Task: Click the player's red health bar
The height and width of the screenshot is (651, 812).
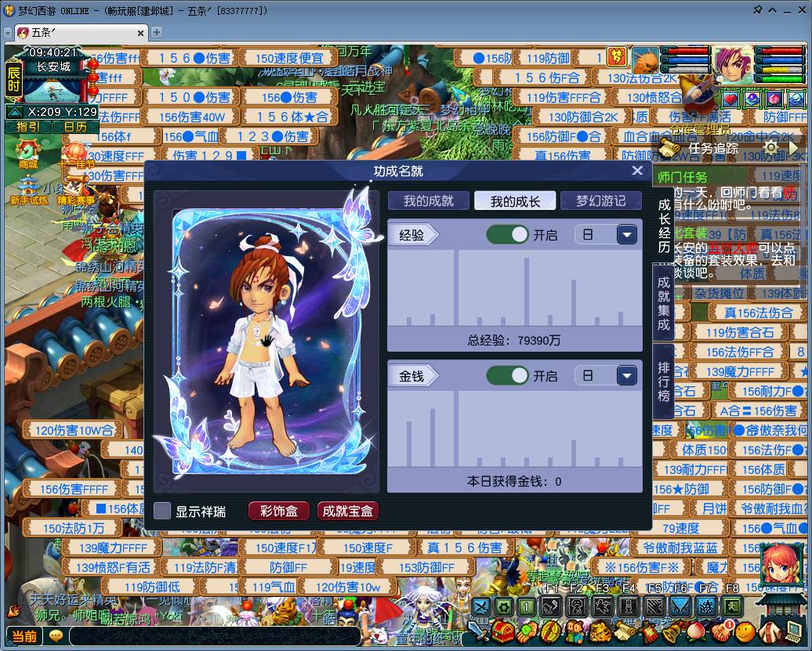Action: [781, 51]
